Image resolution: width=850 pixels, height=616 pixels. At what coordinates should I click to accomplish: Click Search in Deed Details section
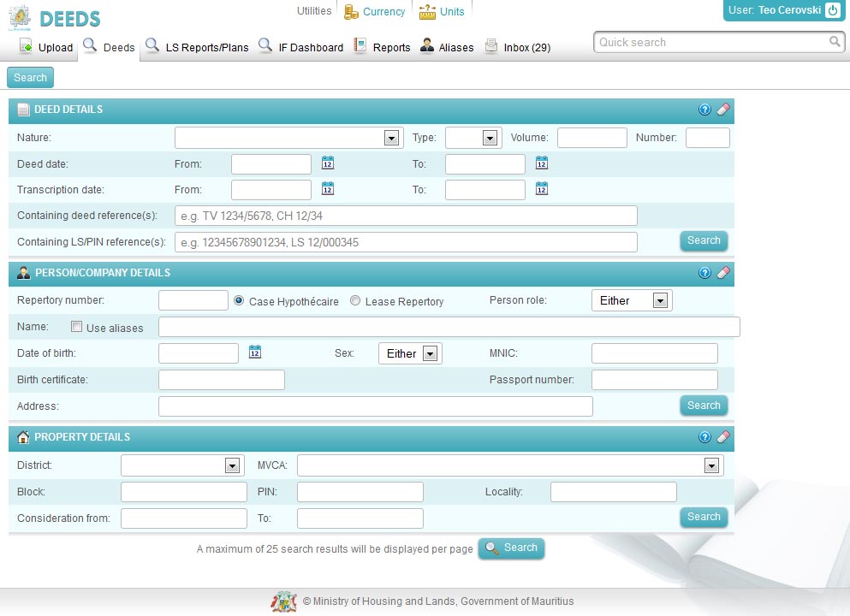[x=704, y=240]
